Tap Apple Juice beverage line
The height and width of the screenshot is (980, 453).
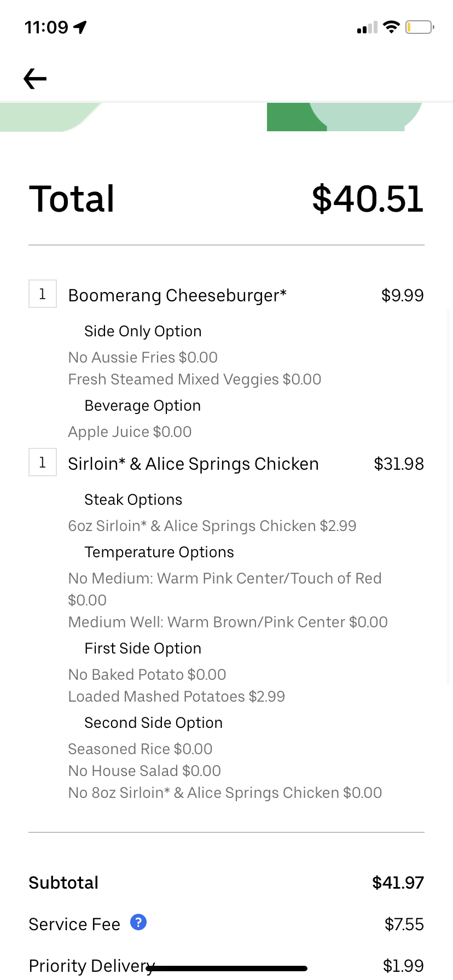point(130,432)
